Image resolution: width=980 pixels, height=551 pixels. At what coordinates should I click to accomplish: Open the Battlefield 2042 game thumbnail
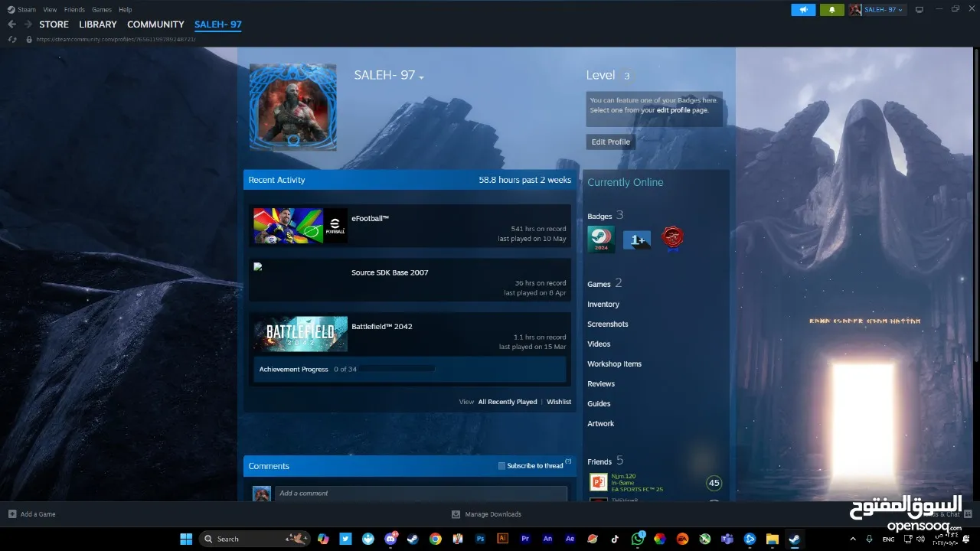tap(300, 334)
